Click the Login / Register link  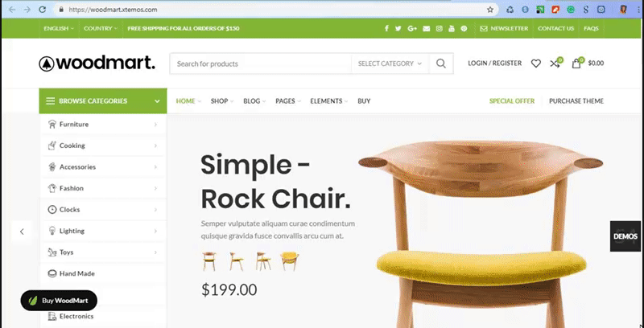point(495,64)
